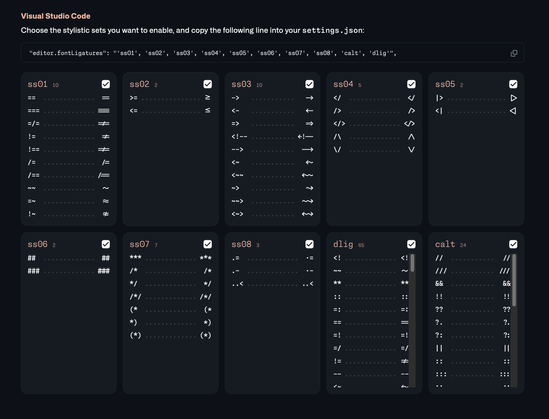Click the ss04 card title
Image resolution: width=549 pixels, height=419 pixels.
(343, 84)
